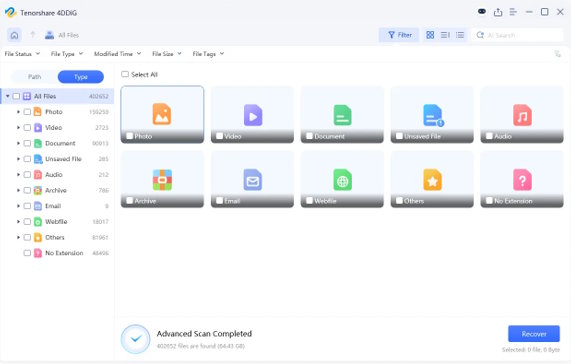Open the Others category card icon
Screen dimensions: 571x364
pyautogui.click(x=432, y=180)
